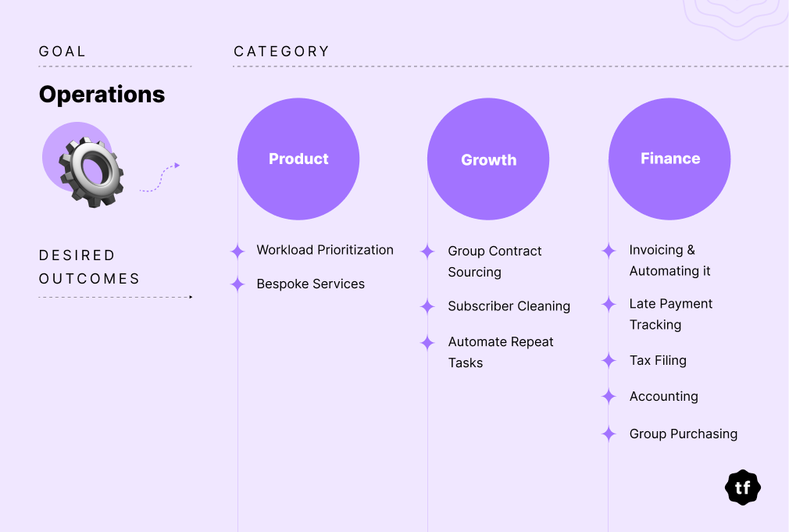
Task: Click the star bullet beside Accounting
Action: [x=609, y=397]
